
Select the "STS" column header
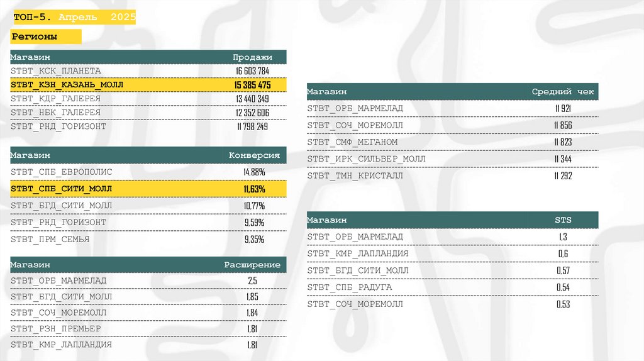(563, 220)
